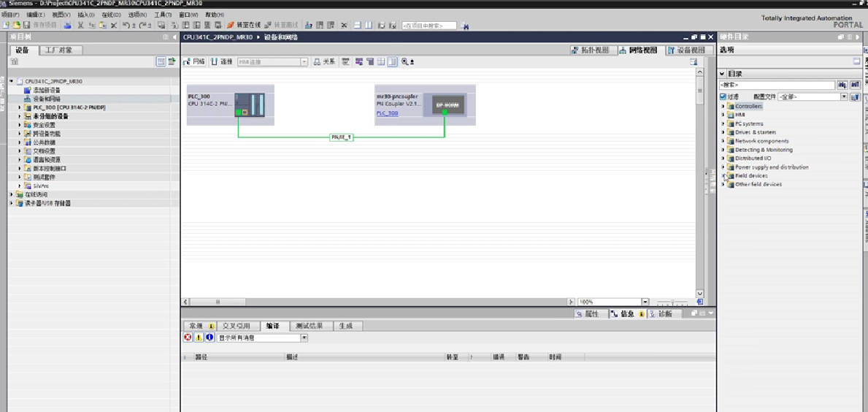Save project with 保存项目 button
The image size is (868, 412).
coord(42,25)
